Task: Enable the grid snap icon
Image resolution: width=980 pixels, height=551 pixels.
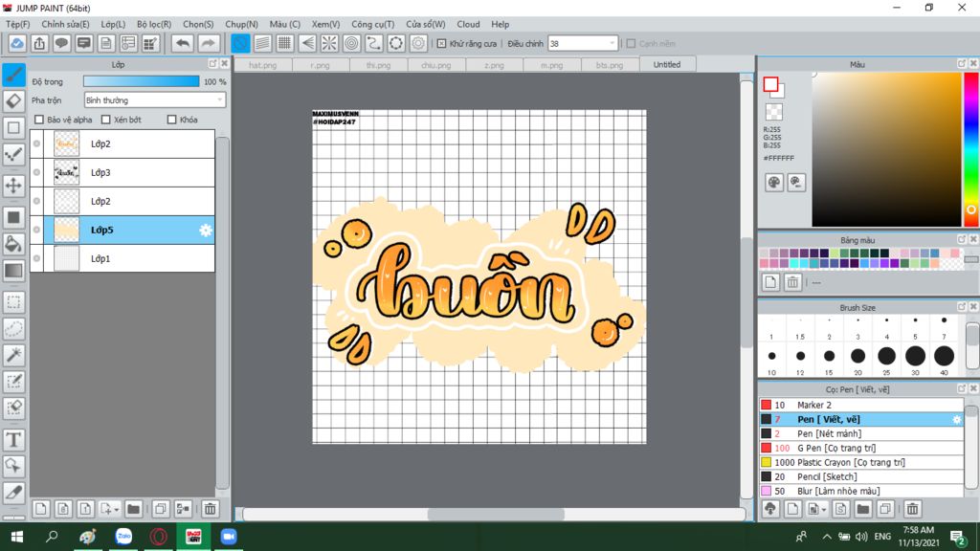Action: (284, 43)
